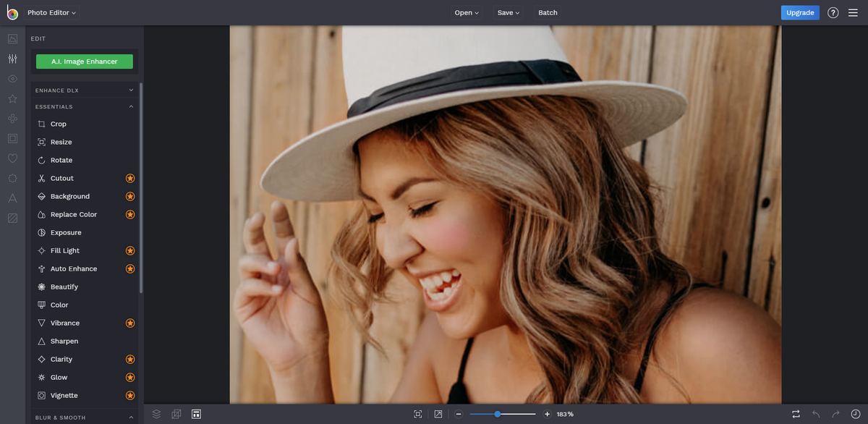Select the Replace Color tool

(85, 214)
